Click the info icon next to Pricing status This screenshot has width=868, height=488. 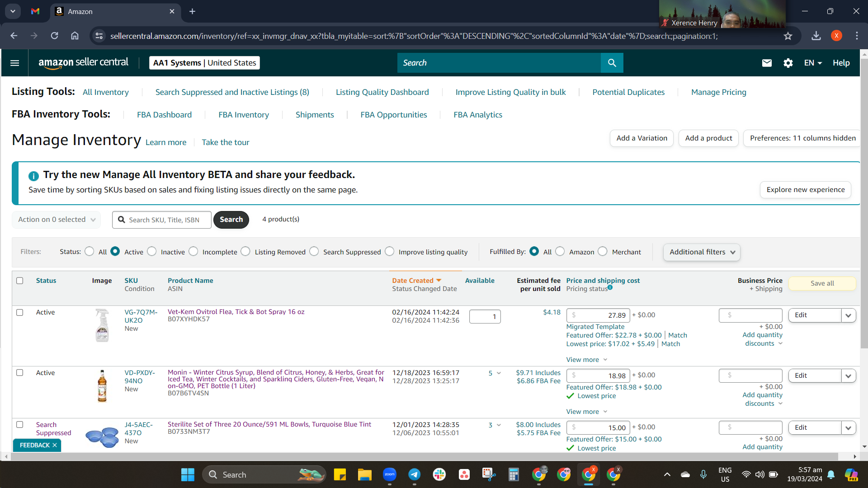[610, 287]
